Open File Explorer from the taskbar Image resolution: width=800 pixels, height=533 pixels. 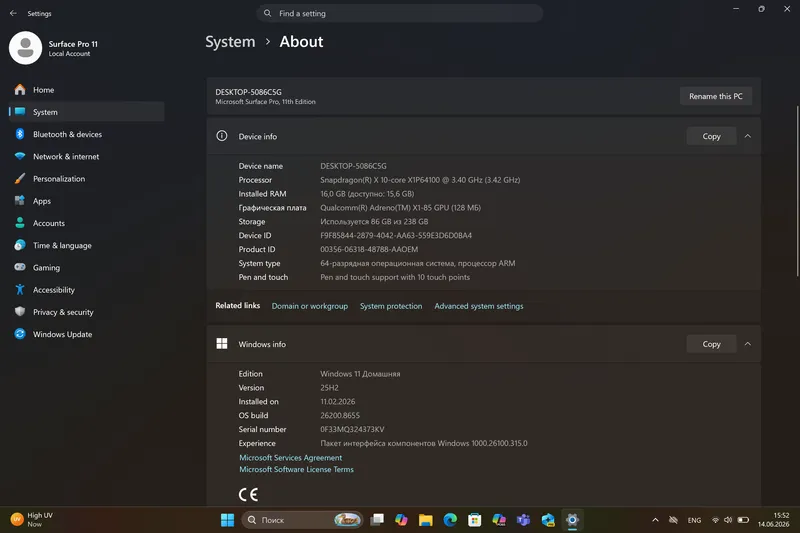click(426, 520)
